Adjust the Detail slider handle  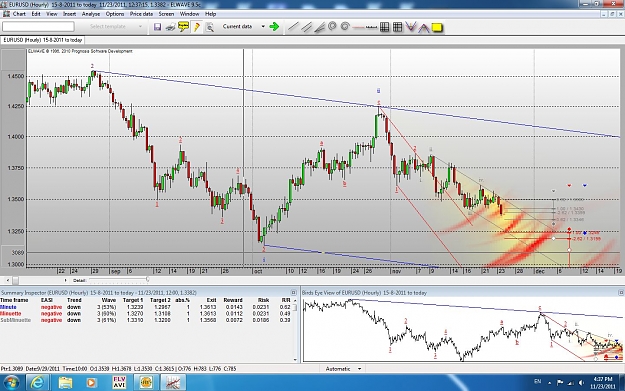[x=147, y=280]
